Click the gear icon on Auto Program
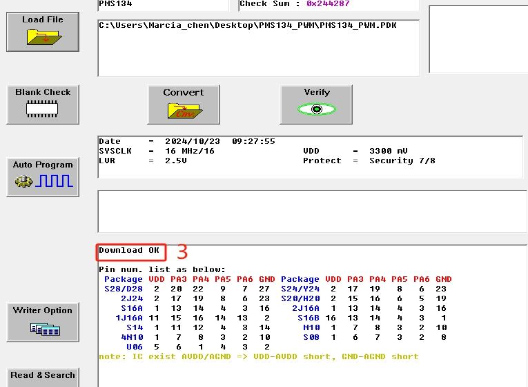Screen dimensions: 528x387 point(24,182)
